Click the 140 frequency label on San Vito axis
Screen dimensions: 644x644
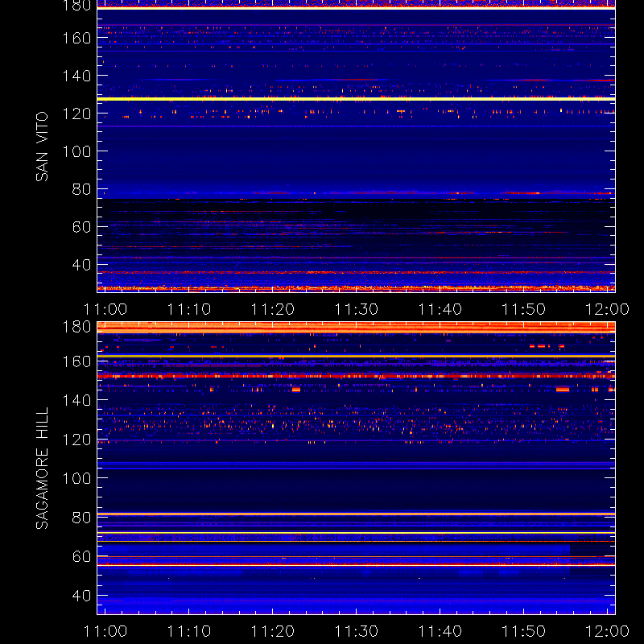pyautogui.click(x=76, y=76)
